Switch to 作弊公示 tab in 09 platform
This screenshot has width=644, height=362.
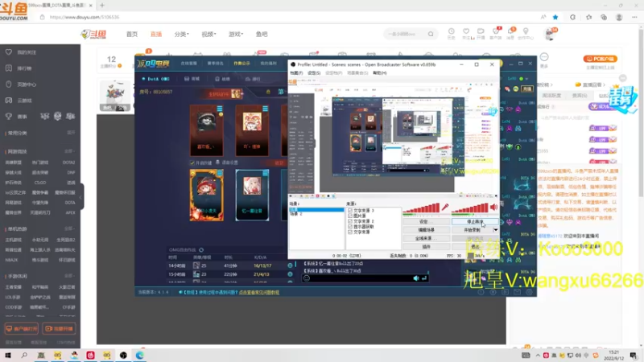pos(242,64)
